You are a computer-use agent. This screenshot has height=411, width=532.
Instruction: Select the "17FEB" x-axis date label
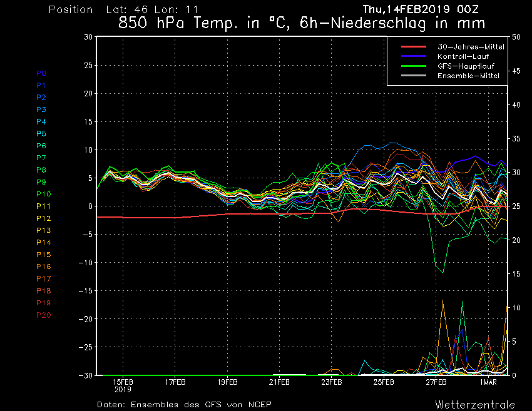click(175, 382)
